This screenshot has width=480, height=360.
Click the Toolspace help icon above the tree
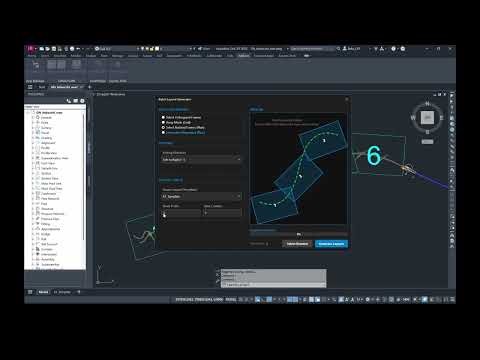[x=82, y=101]
